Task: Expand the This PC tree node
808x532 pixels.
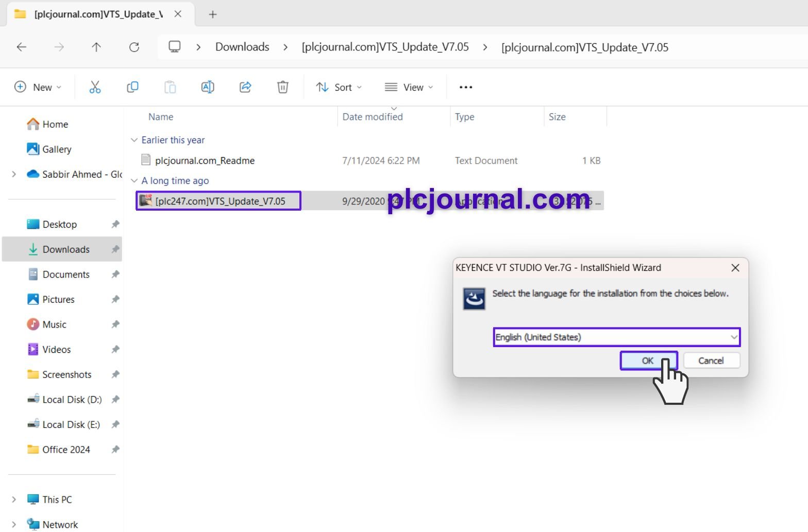Action: click(x=14, y=500)
